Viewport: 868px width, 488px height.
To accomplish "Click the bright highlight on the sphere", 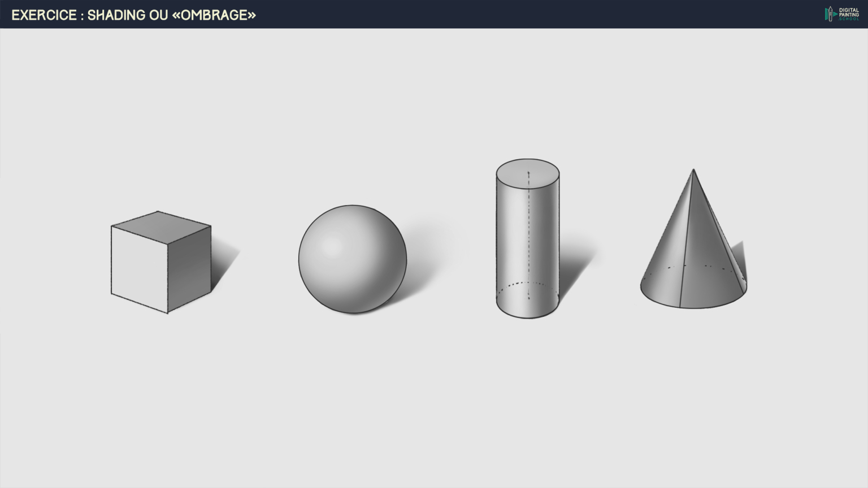I will tap(332, 246).
